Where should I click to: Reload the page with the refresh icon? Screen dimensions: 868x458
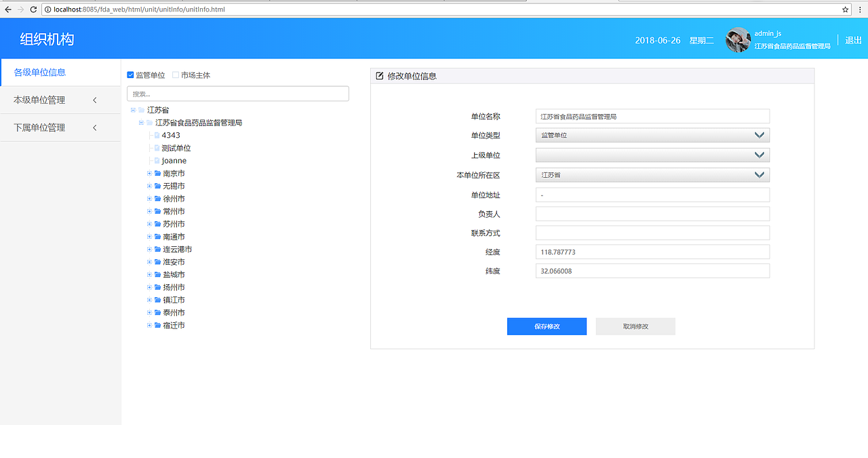click(33, 10)
